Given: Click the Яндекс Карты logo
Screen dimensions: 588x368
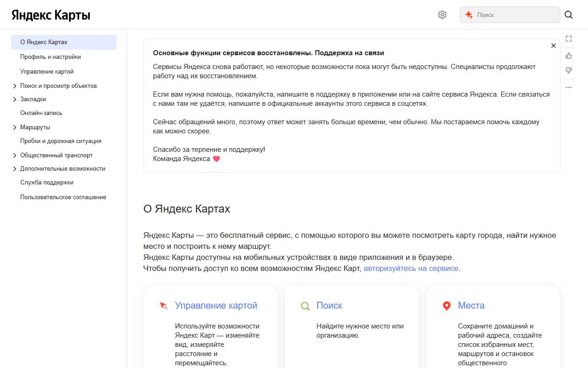Looking at the screenshot, I should [x=51, y=15].
